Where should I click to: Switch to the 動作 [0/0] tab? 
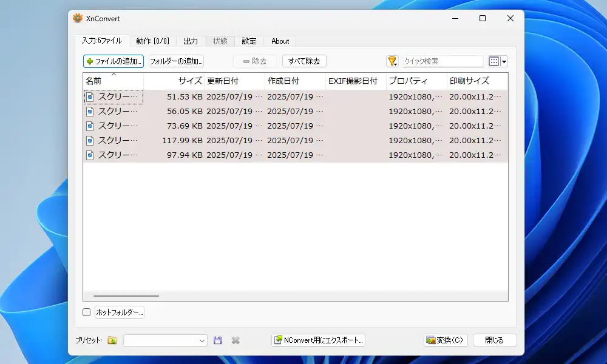(152, 41)
